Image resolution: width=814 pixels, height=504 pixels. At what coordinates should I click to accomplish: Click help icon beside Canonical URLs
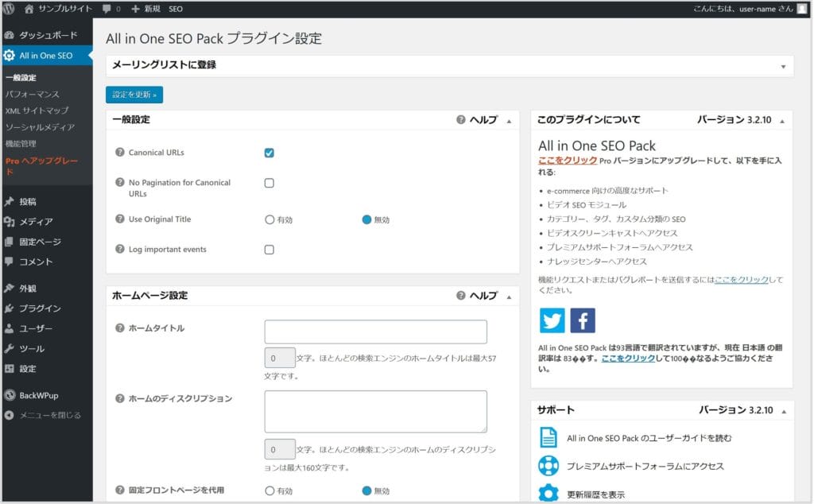[x=120, y=152]
